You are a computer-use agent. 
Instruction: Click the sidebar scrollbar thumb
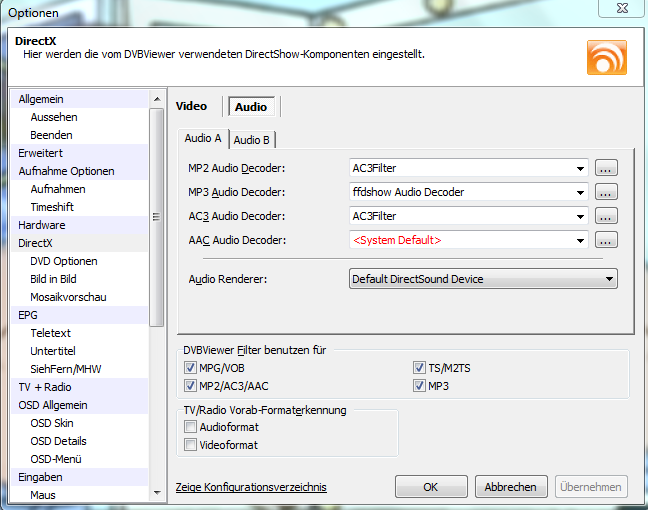[x=157, y=217]
